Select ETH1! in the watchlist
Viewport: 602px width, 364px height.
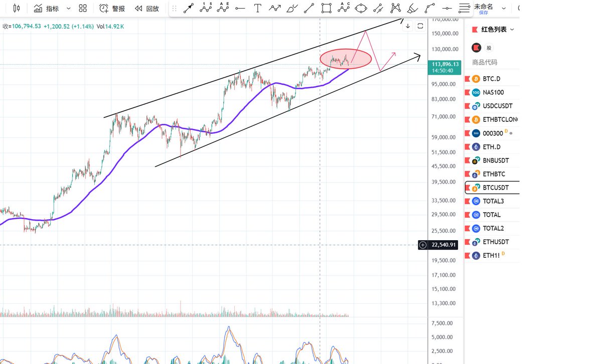(492, 255)
